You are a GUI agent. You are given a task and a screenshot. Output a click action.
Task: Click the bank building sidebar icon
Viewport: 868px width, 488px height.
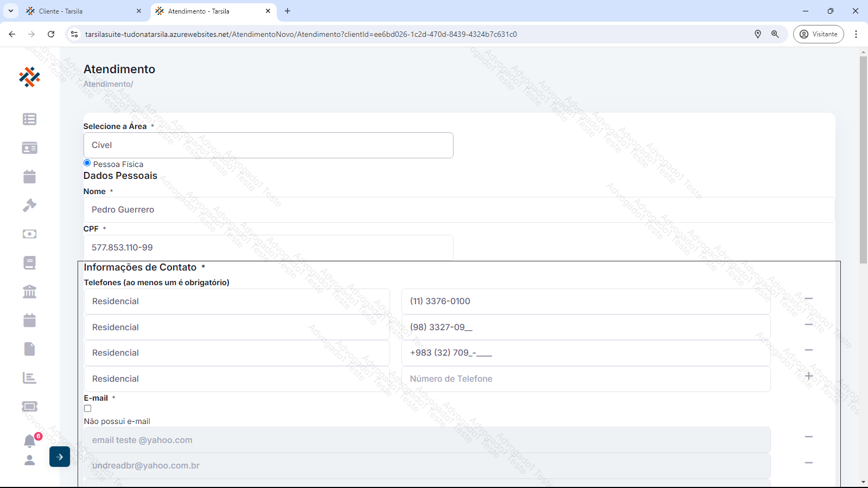click(29, 292)
